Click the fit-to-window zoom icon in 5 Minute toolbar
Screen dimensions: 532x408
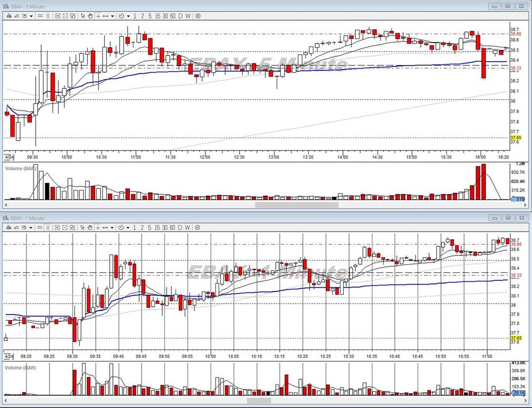(73, 16)
